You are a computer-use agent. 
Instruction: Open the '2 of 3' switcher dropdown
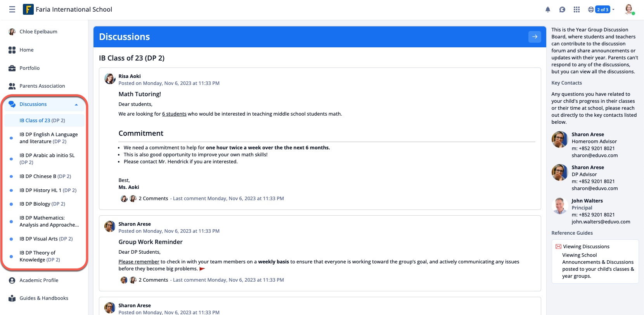pyautogui.click(x=602, y=10)
